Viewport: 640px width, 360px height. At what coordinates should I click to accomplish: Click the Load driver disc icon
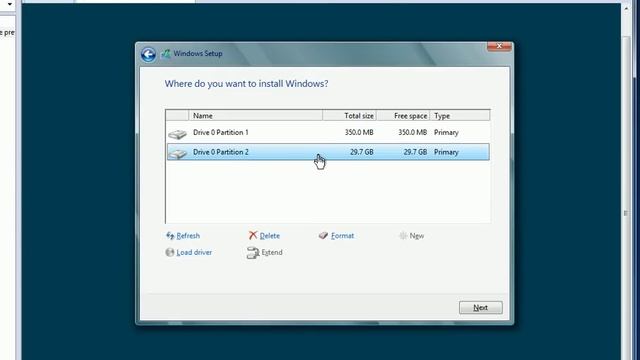[170, 252]
